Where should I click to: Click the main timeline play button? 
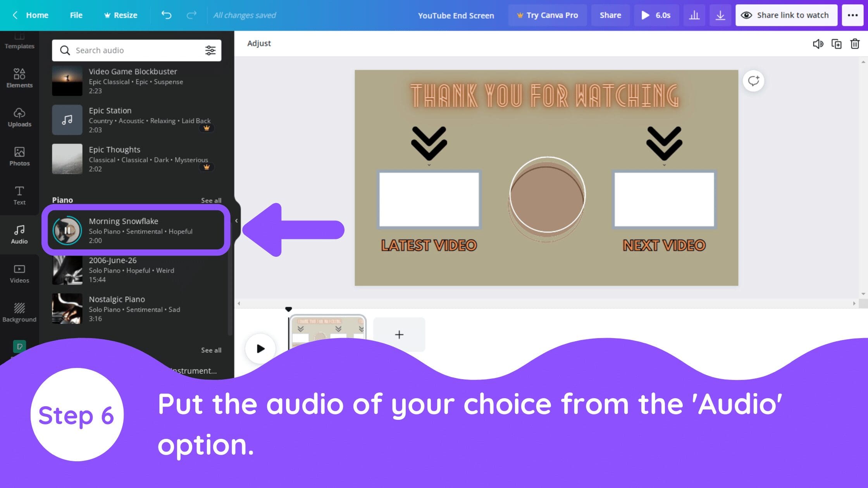260,349
